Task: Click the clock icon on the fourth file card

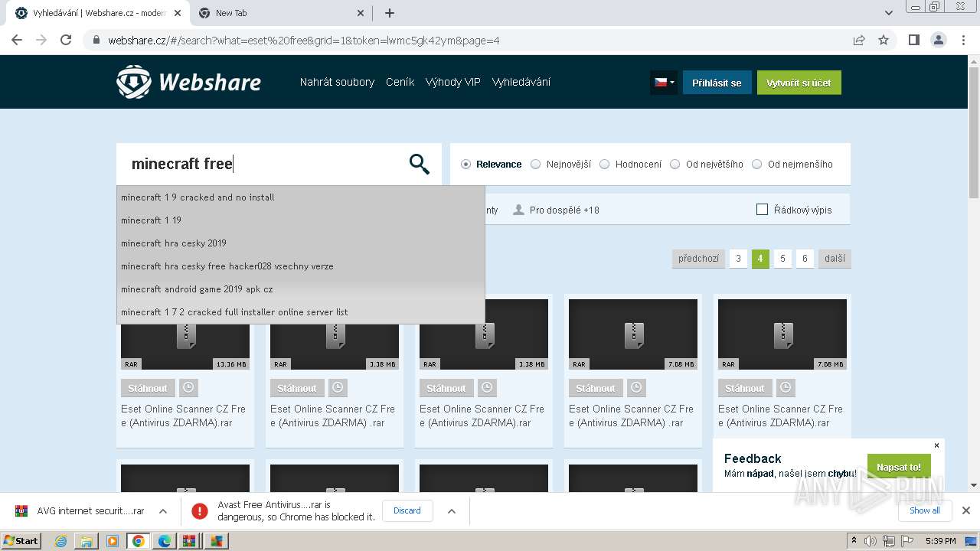Action: point(635,388)
